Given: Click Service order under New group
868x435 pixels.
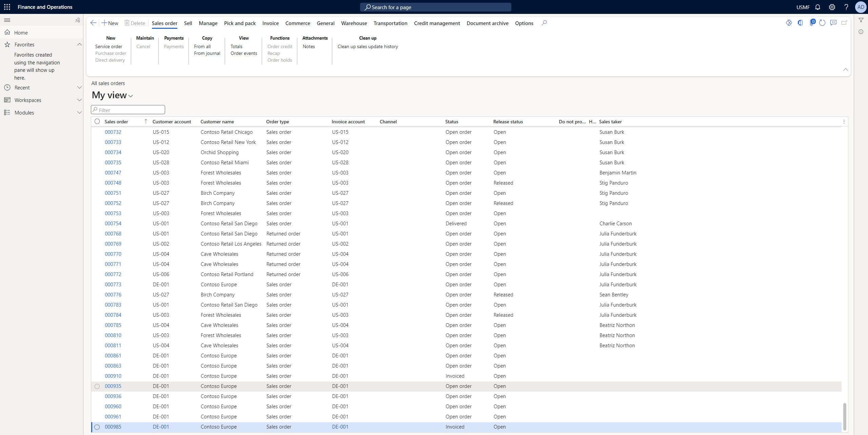Looking at the screenshot, I should [x=108, y=46].
